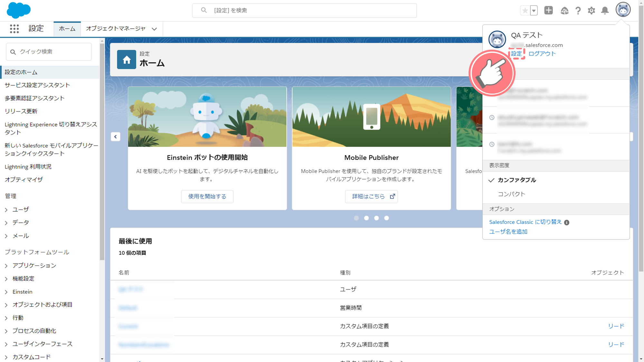Expand the 行動 tree node

click(x=6, y=318)
